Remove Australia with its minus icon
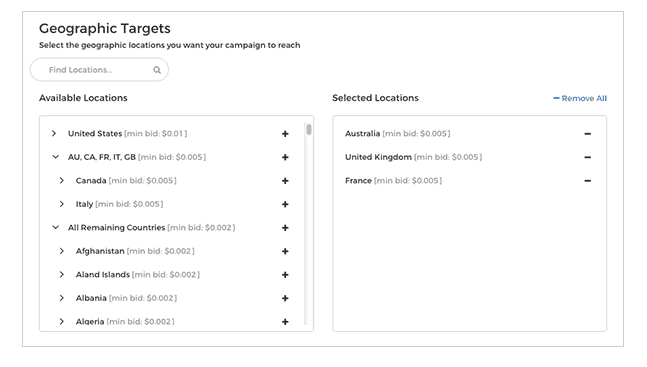Viewport: 647px width, 367px height. pos(588,134)
